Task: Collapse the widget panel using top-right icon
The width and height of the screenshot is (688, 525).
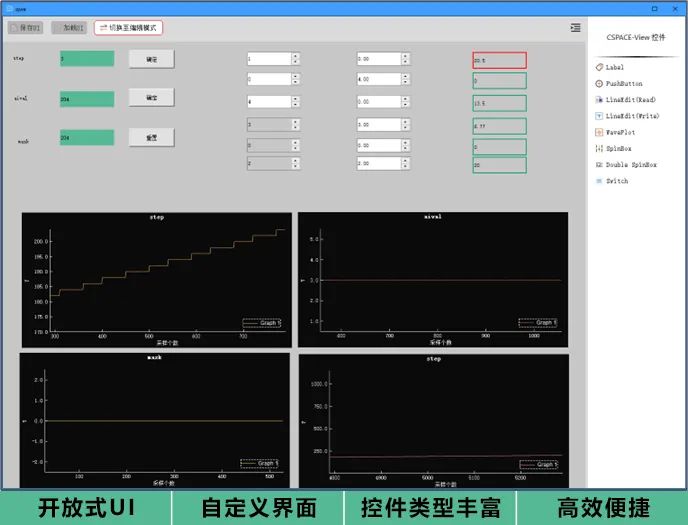Action: point(575,28)
